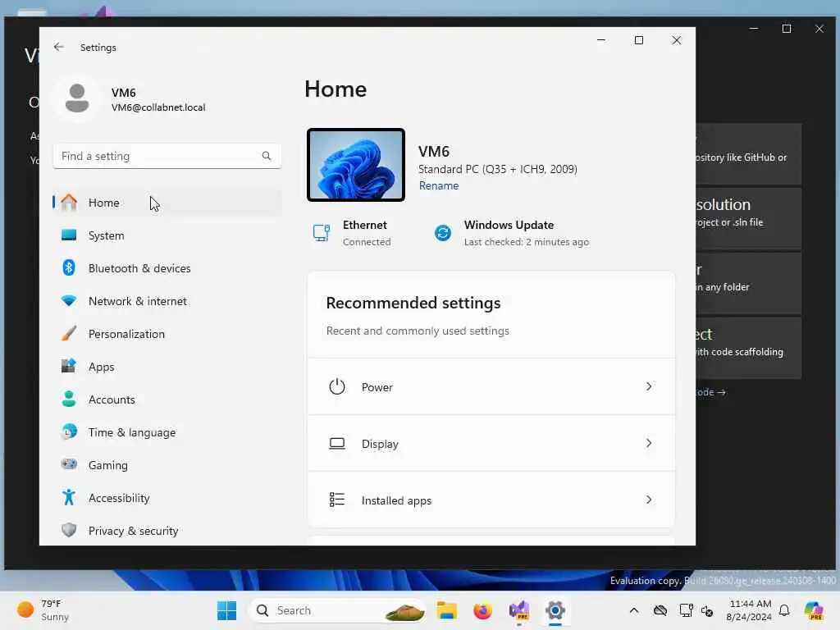Click the muted volume tray icon
The height and width of the screenshot is (630, 840).
707,610
